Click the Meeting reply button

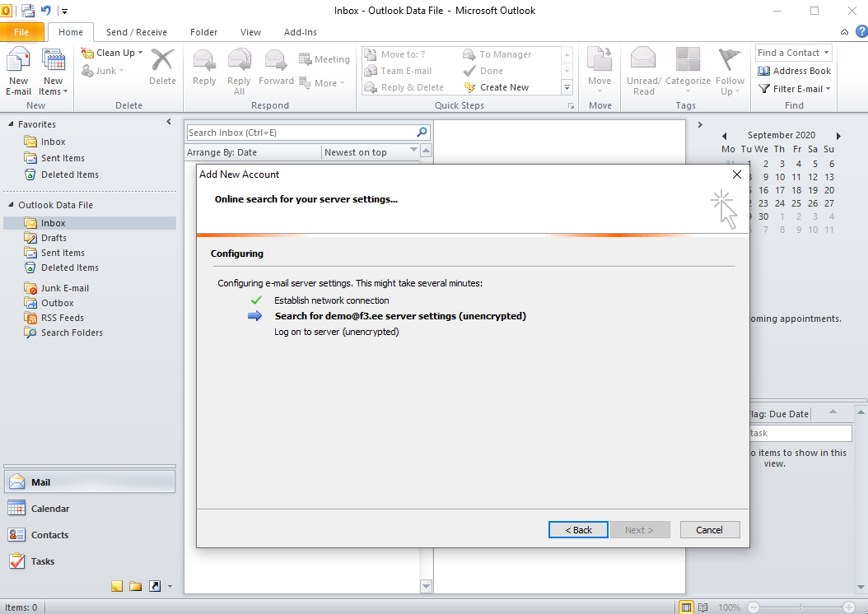click(x=324, y=59)
